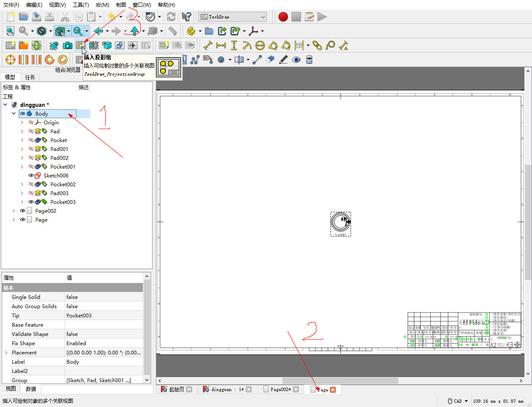Redraw the page with the refresh icon
The height and width of the screenshot is (407, 532).
click(x=37, y=45)
